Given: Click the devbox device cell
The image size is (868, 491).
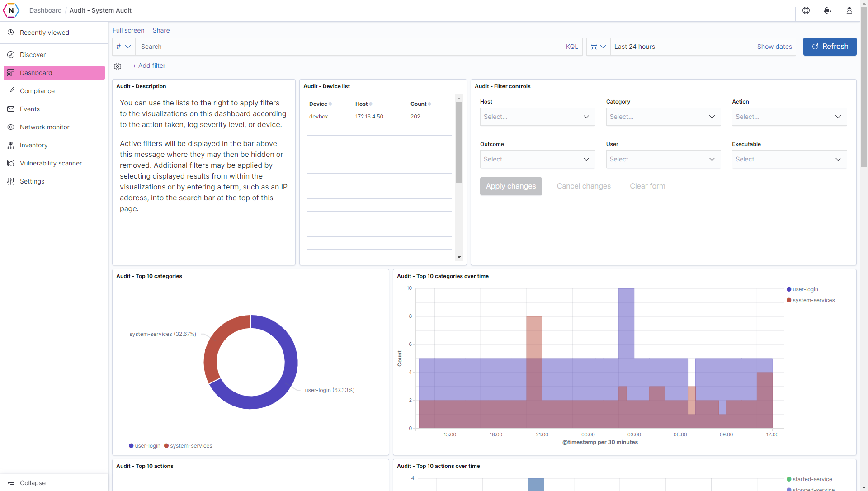Looking at the screenshot, I should 318,117.
